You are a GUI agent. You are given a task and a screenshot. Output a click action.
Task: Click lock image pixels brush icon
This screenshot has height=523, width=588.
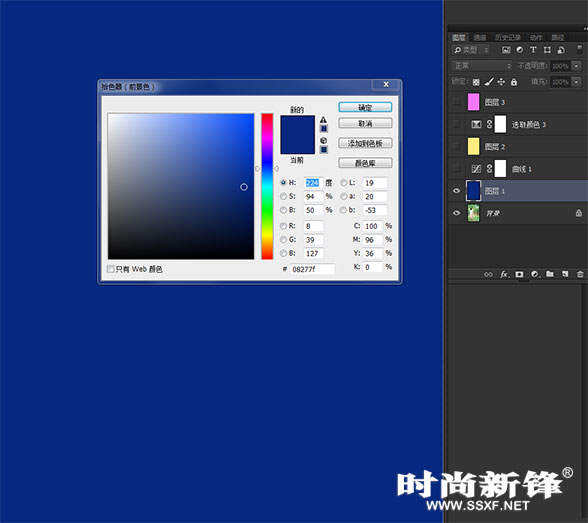(489, 81)
